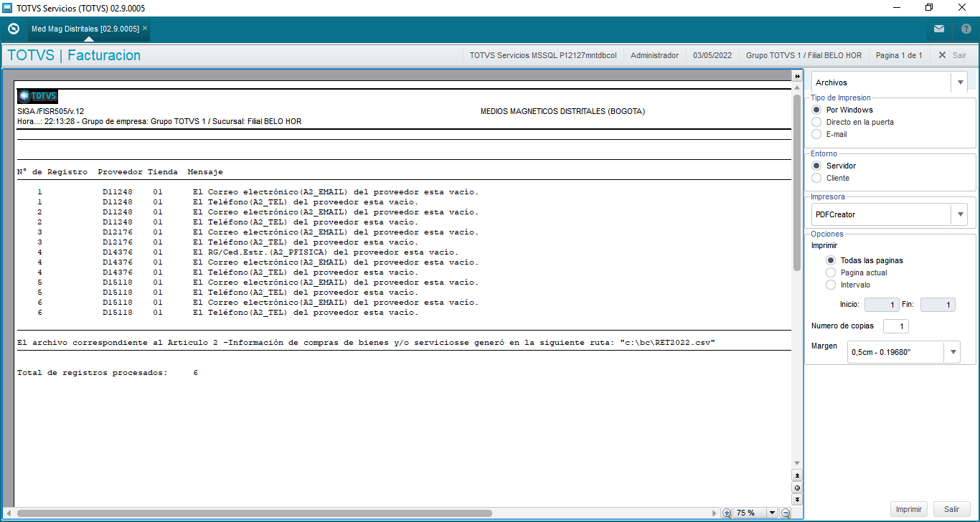Click the TOTVS | Facturacion title
The height and width of the screenshot is (522, 980).
[x=74, y=55]
